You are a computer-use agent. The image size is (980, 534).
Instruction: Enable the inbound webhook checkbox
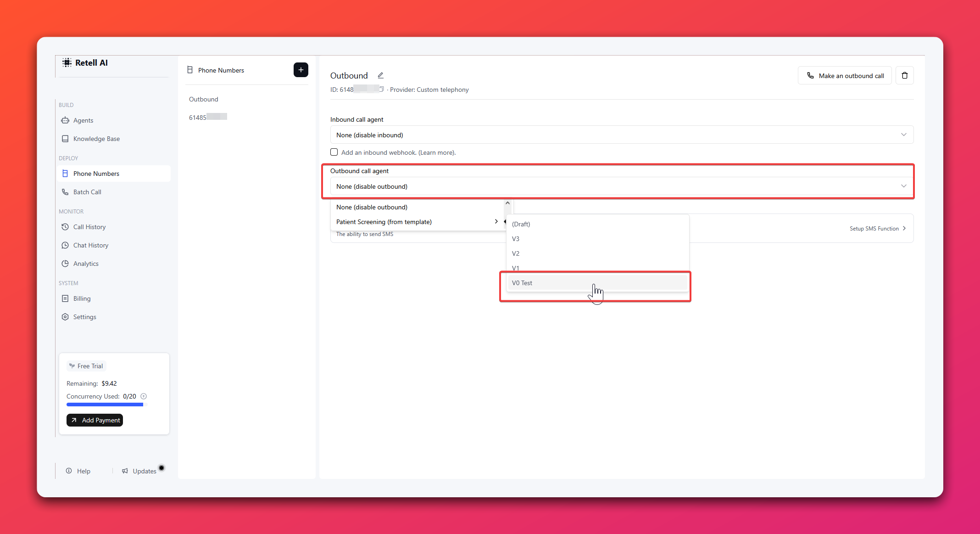334,152
